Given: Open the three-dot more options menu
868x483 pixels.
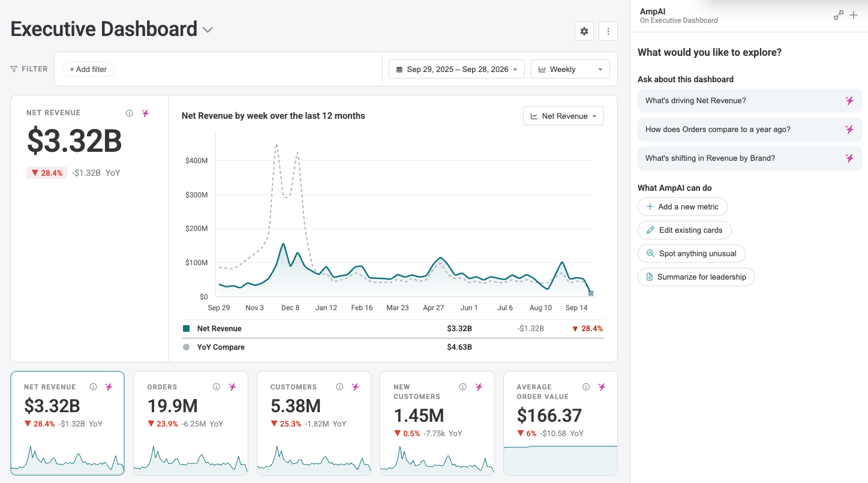Looking at the screenshot, I should click(x=608, y=31).
